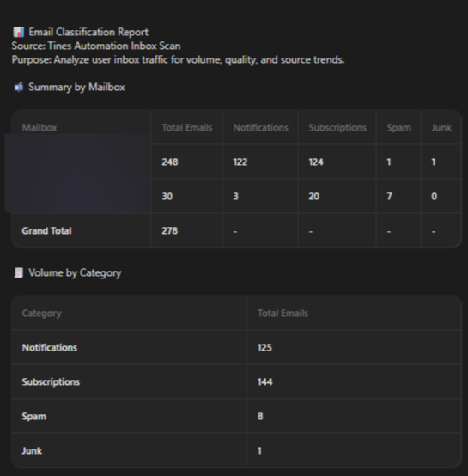Click the 122 notifications cell
Screen dimensions: 468x476
pyautogui.click(x=240, y=162)
